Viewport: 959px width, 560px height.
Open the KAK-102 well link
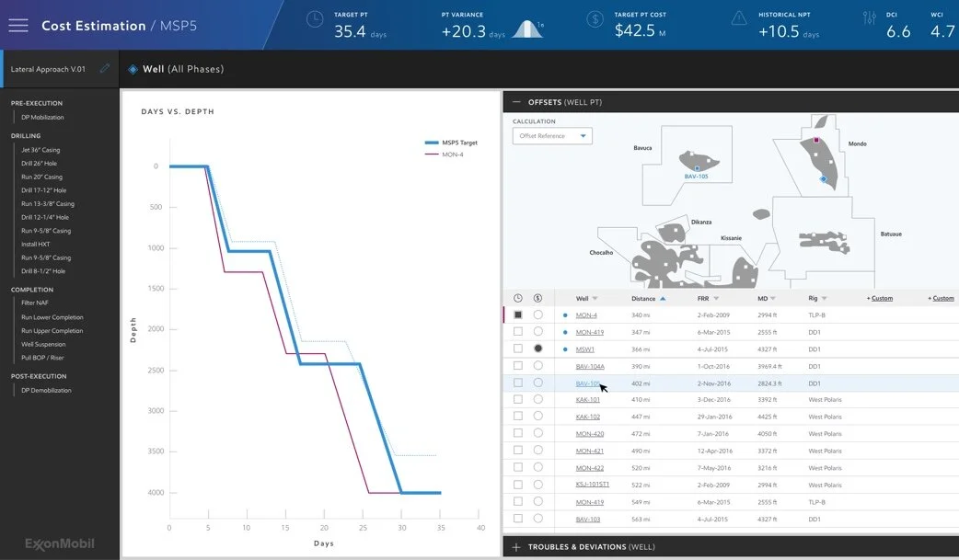point(588,417)
